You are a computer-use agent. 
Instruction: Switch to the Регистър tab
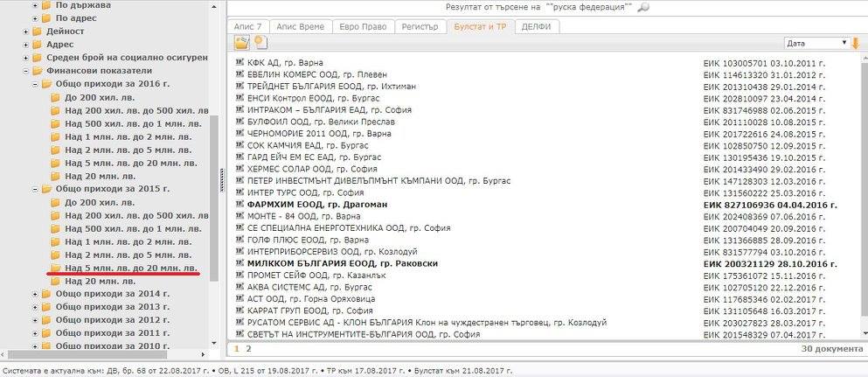tap(421, 26)
